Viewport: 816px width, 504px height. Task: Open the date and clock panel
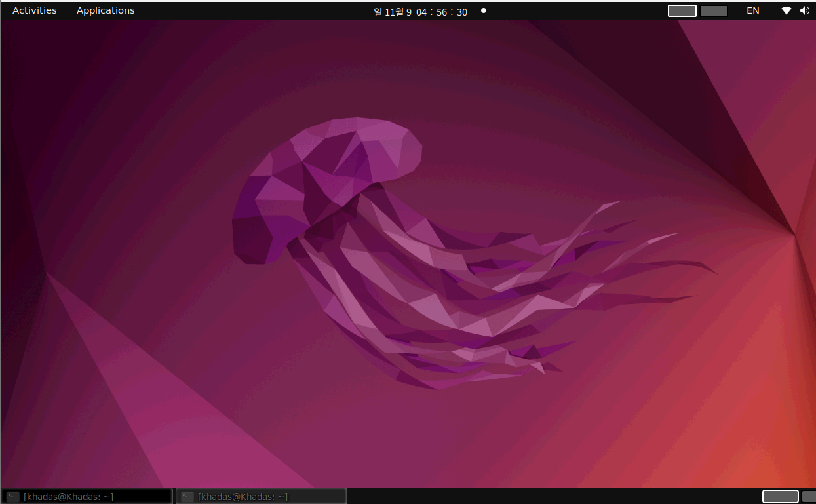tap(420, 12)
